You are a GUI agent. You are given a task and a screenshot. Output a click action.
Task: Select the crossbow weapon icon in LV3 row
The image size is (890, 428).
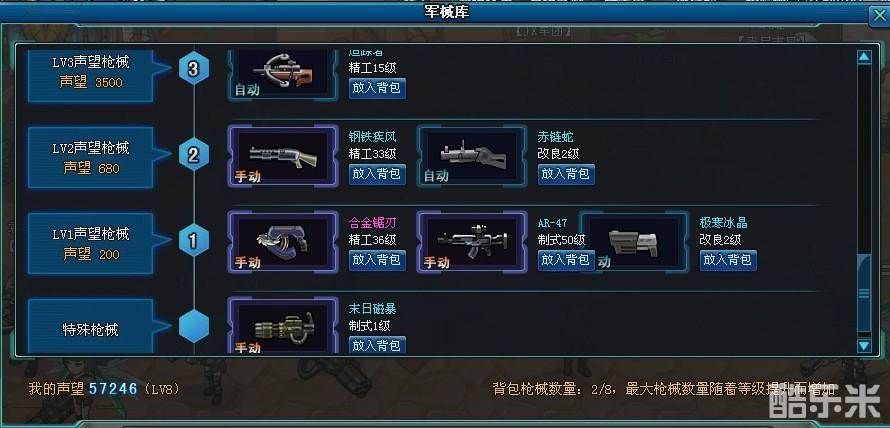click(x=283, y=74)
